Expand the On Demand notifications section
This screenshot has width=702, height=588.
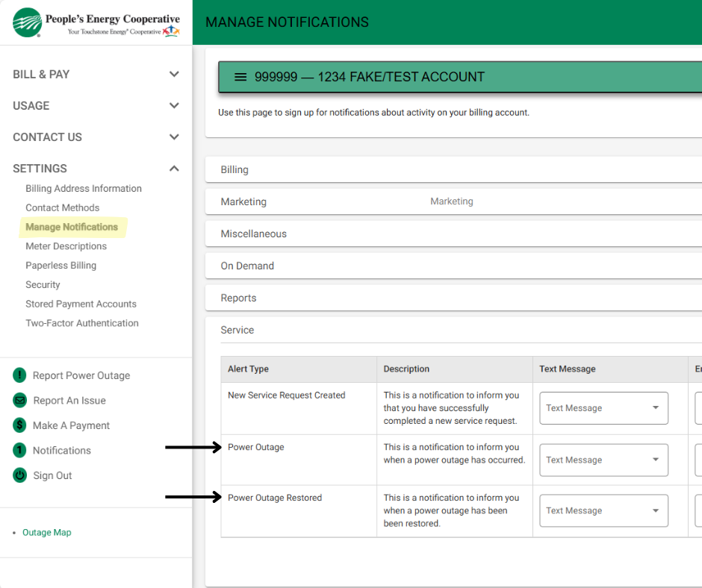pyautogui.click(x=453, y=266)
